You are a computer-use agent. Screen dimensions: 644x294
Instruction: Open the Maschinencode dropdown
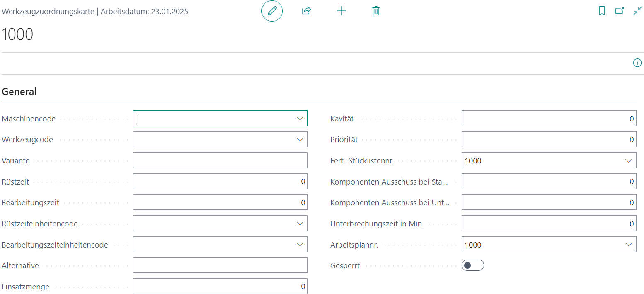pos(300,119)
